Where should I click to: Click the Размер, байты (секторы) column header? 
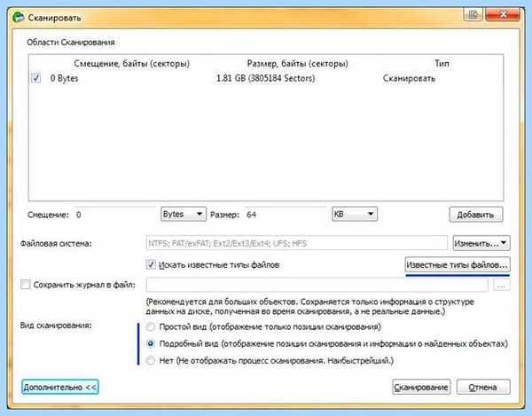point(297,64)
